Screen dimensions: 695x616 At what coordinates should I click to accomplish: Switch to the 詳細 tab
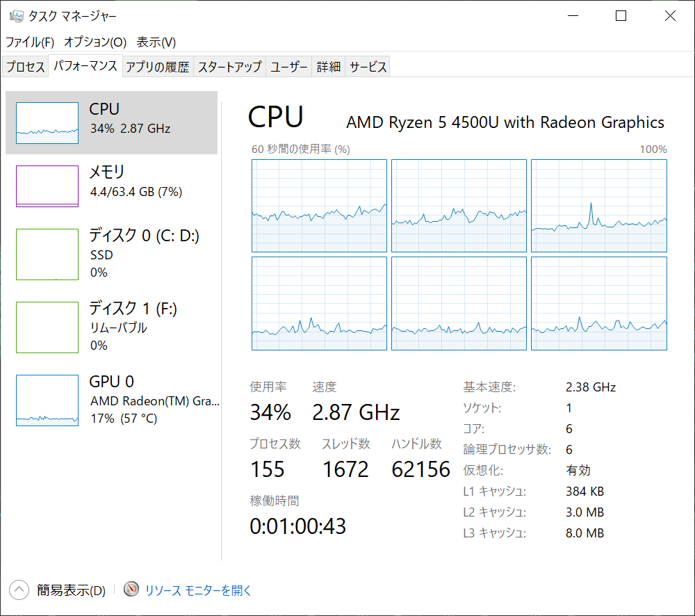click(329, 67)
